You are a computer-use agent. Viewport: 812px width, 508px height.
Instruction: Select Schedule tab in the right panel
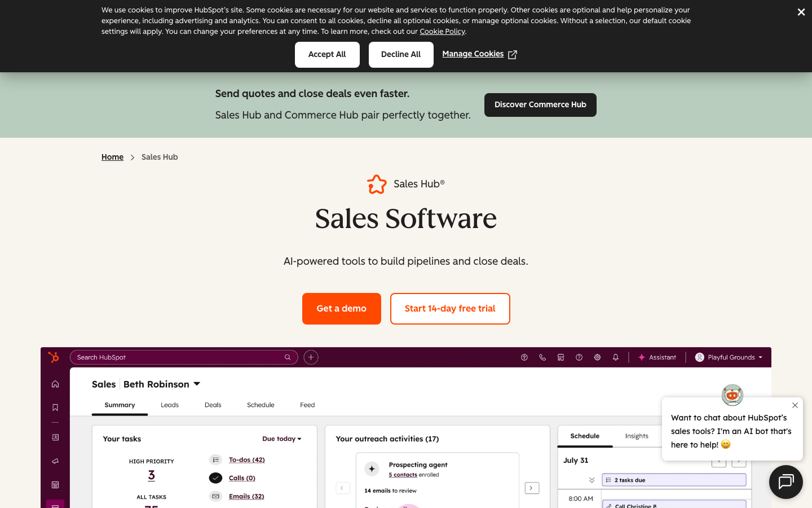(x=585, y=436)
